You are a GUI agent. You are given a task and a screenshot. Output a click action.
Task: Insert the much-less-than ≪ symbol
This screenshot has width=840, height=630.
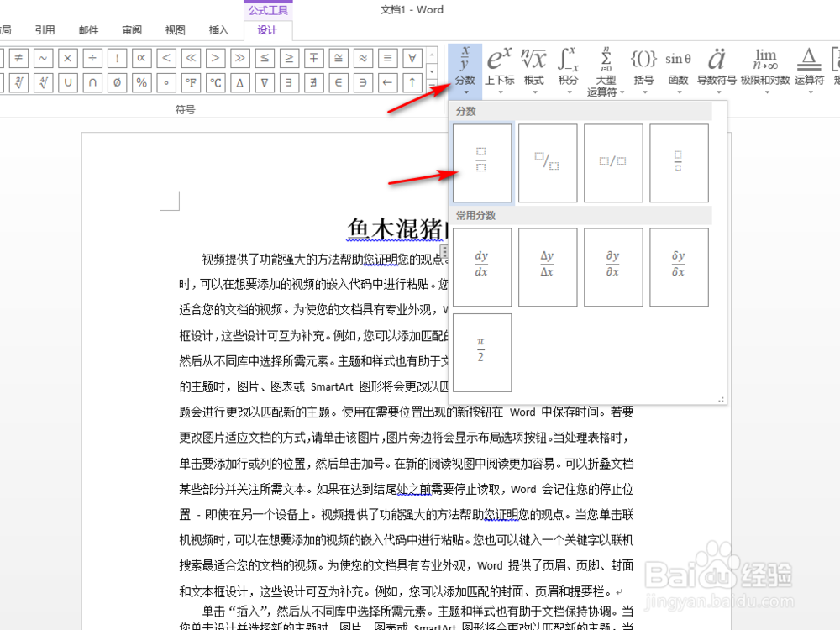(x=191, y=58)
